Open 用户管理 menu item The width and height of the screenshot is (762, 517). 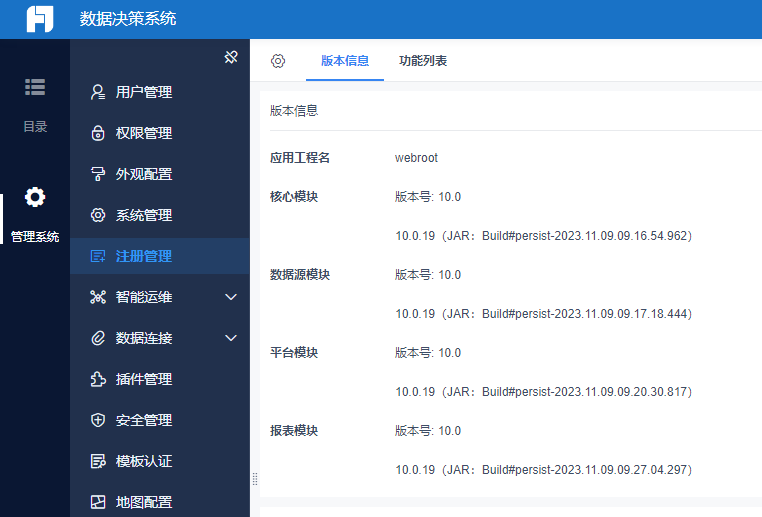(160, 92)
